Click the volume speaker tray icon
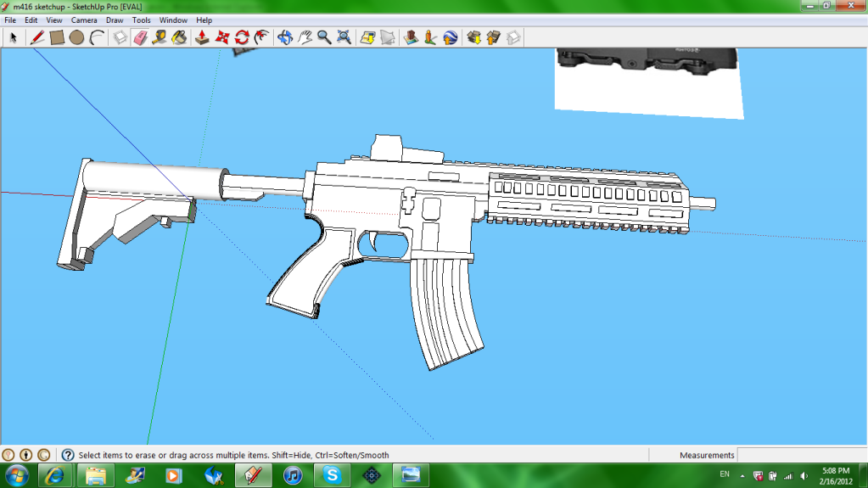Image resolution: width=868 pixels, height=488 pixels. click(804, 476)
